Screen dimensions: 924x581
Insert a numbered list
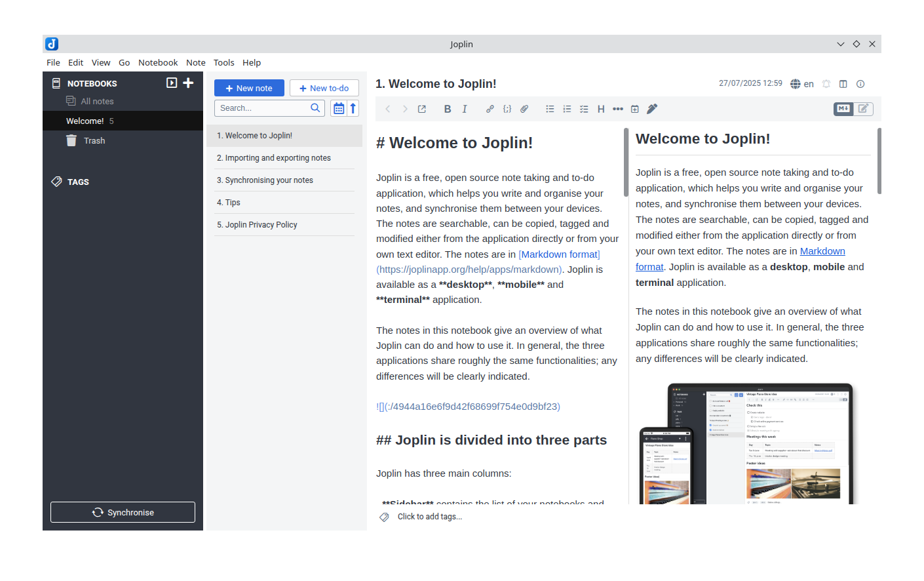(x=567, y=109)
